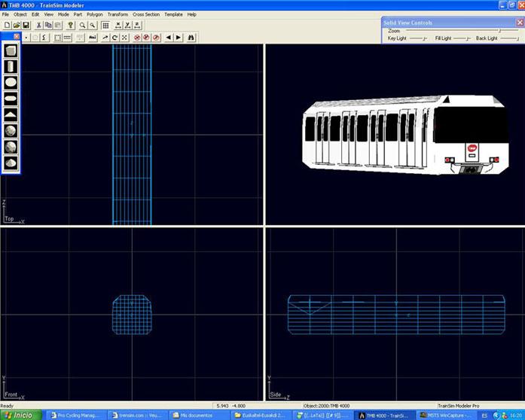
Task: Click the Open file toolbar icon
Action: pos(16,26)
